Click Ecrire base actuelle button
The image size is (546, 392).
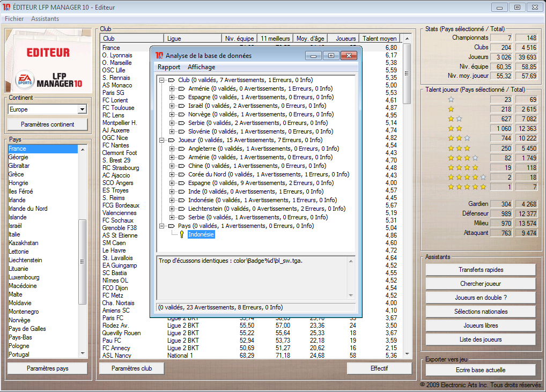click(x=481, y=370)
